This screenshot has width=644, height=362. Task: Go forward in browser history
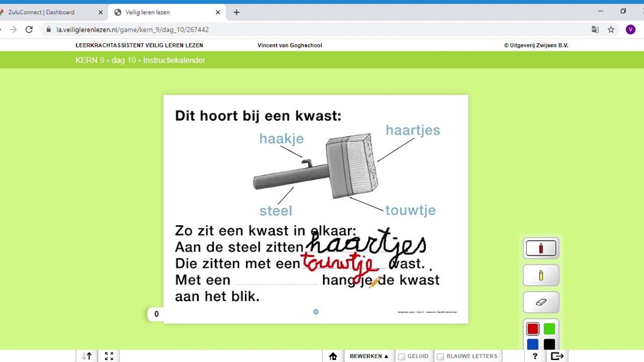[x=13, y=30]
